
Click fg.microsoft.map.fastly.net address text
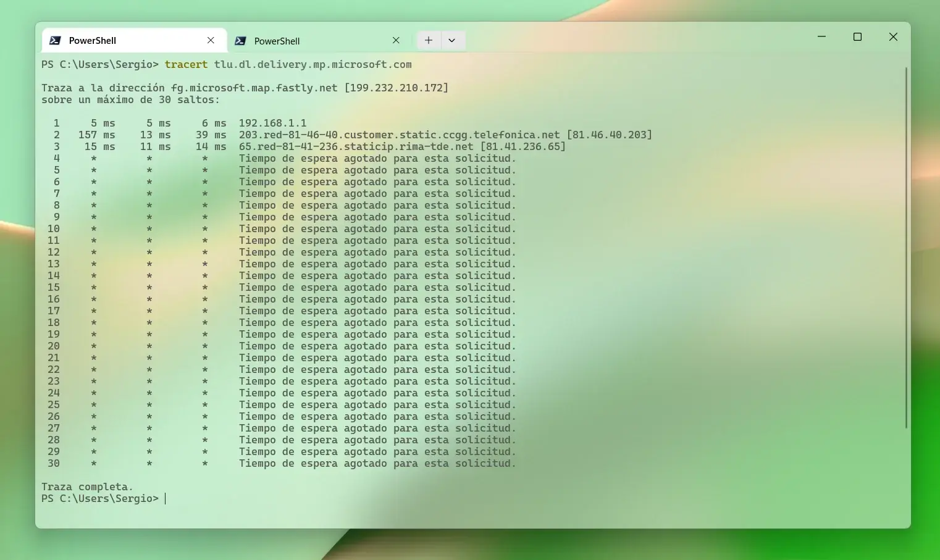(254, 88)
